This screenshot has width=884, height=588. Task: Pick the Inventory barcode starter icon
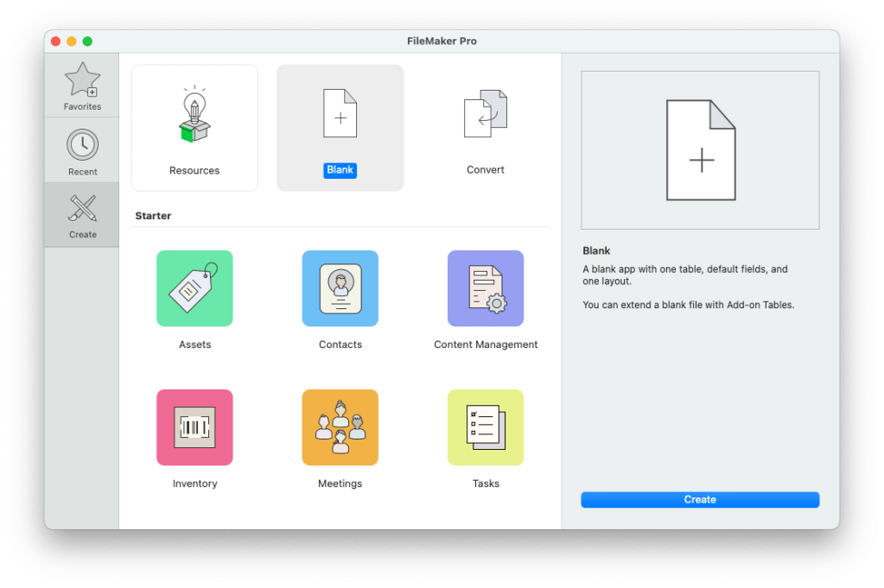(x=194, y=427)
